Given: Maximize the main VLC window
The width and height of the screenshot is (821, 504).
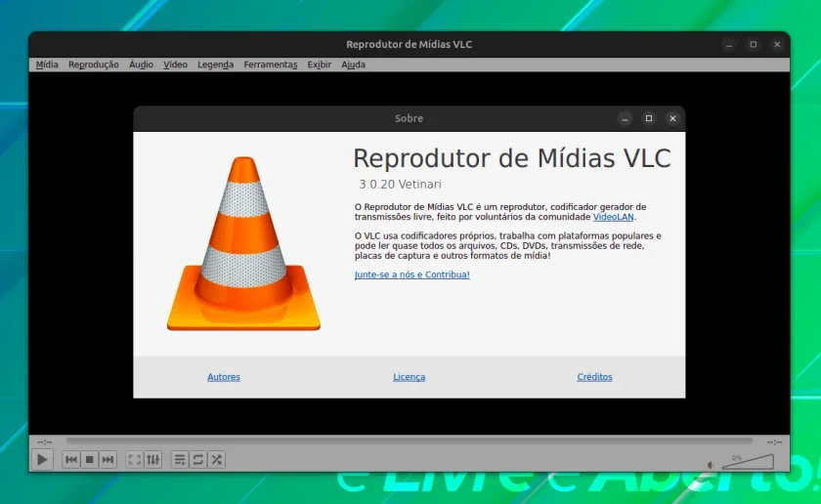Looking at the screenshot, I should (x=754, y=45).
